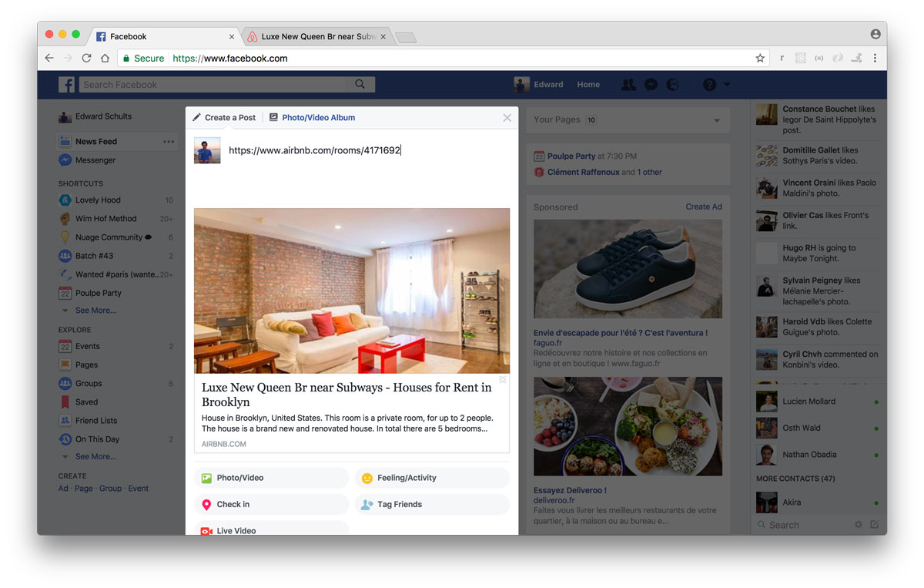Select Live Video option

coord(271,529)
